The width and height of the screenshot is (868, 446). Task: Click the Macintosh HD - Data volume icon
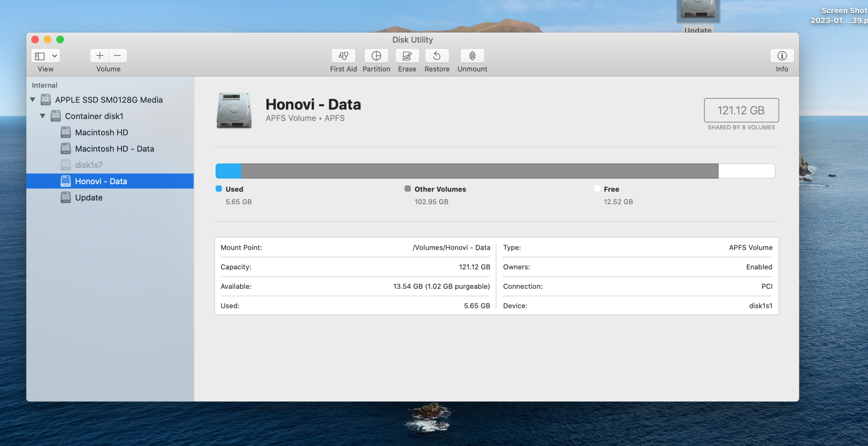[66, 149]
